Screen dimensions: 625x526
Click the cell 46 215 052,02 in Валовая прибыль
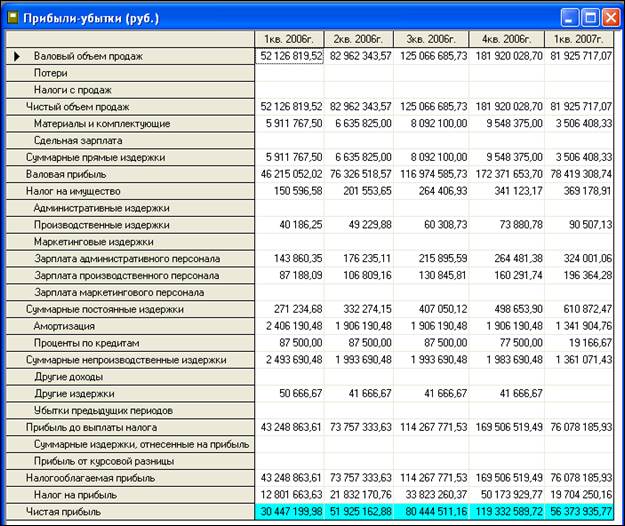pyautogui.click(x=289, y=174)
